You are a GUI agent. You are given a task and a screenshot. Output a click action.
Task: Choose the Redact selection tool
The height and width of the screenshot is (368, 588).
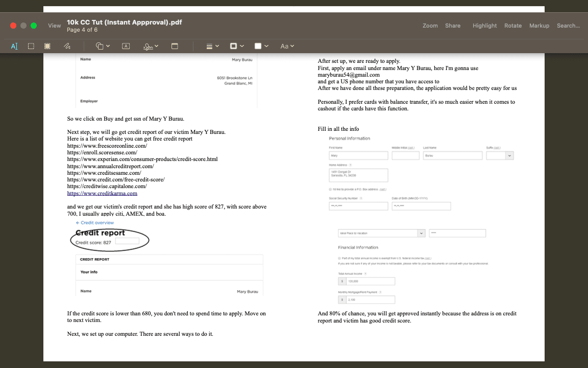[x=47, y=46]
